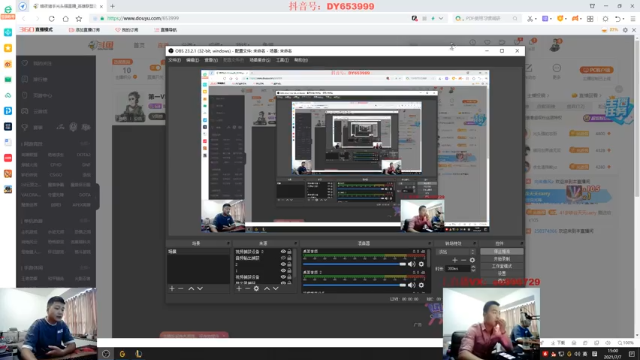Lock the 音频输出捕获 source
Screen dimensions: 640x360
click(289, 258)
